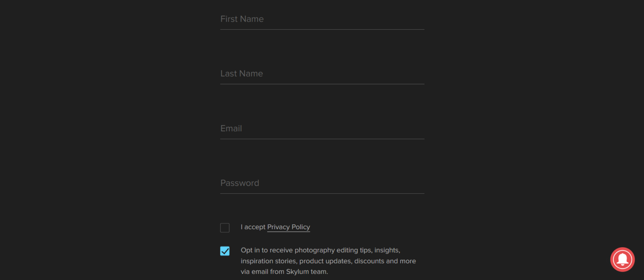Click the "Last Name" placeholder text
Screen dimensions: 644x280
pyautogui.click(x=241, y=74)
